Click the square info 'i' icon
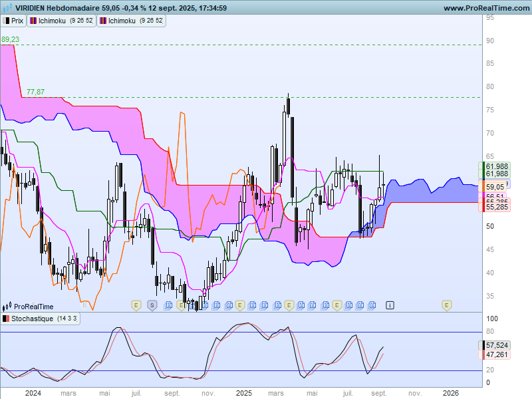 click(x=390, y=305)
